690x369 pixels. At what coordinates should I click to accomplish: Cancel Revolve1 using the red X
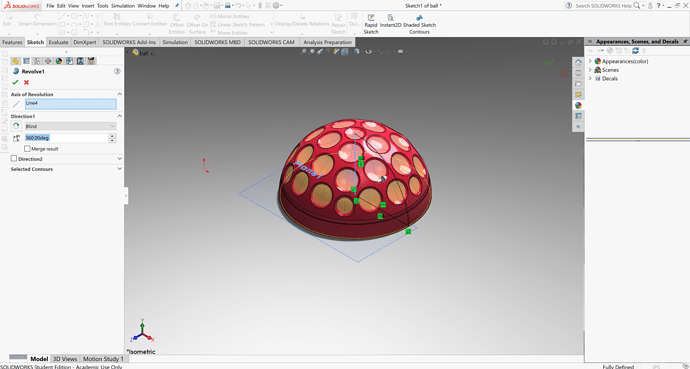26,82
